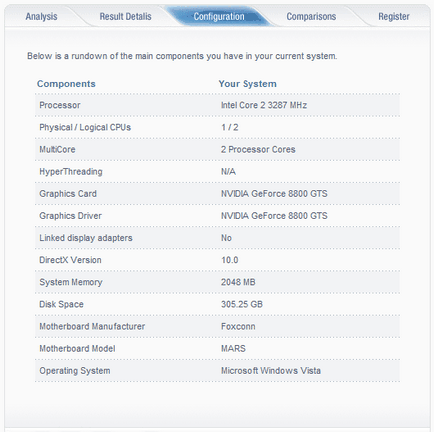This screenshot has width=434, height=432.
Task: Select the Processor row label
Action: click(60, 105)
